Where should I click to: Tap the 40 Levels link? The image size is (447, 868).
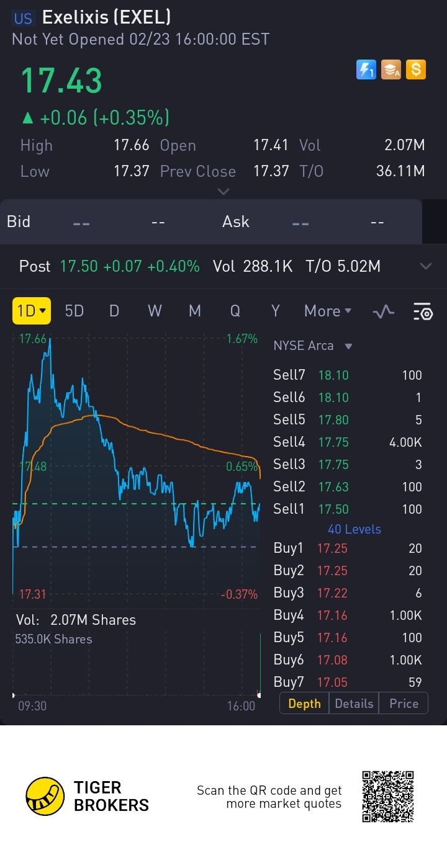[x=354, y=529]
